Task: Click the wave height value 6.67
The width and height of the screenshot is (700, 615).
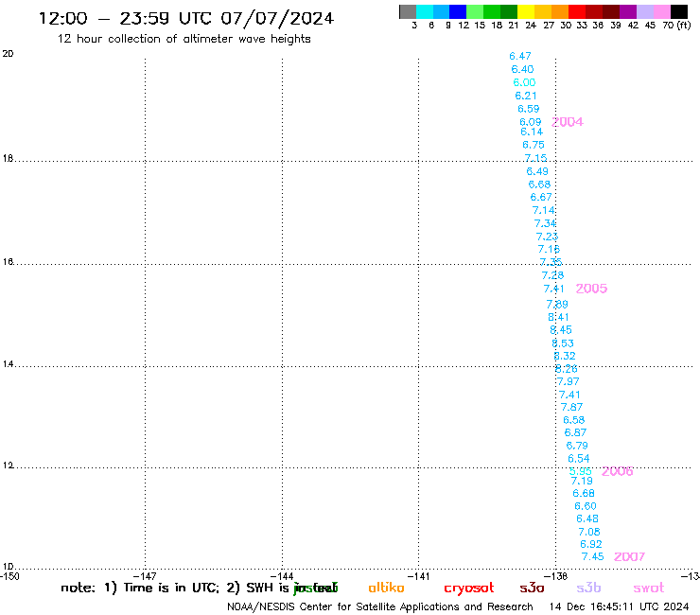Action: point(541,197)
